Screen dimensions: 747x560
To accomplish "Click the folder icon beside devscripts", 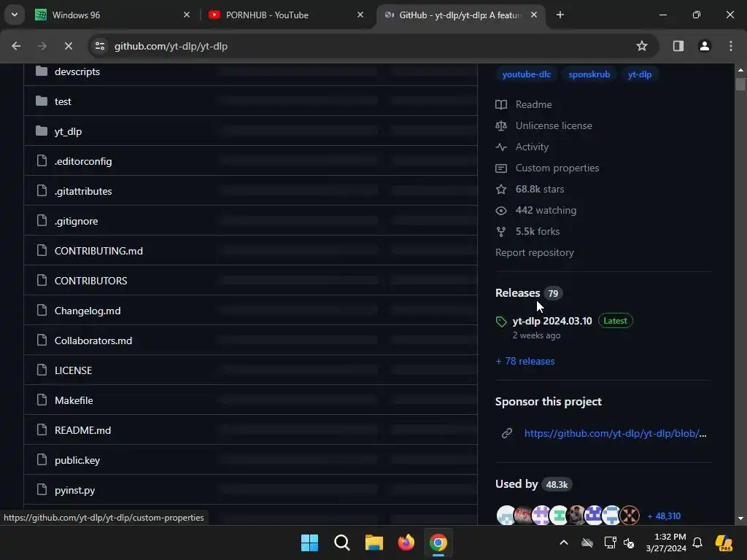I will click(x=42, y=71).
